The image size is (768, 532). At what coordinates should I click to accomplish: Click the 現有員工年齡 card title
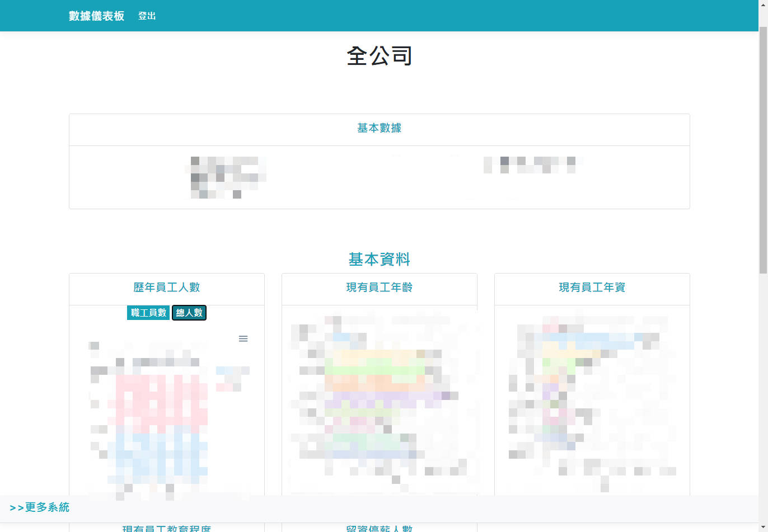click(380, 288)
